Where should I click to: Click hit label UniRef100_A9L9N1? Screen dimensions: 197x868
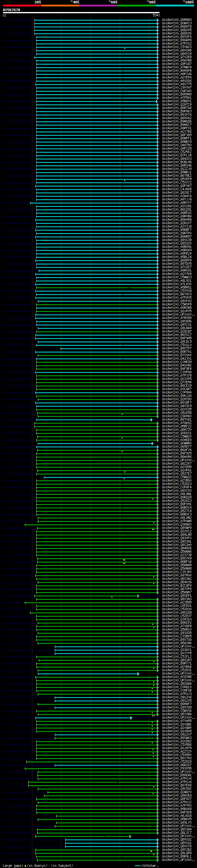(x=177, y=494)
